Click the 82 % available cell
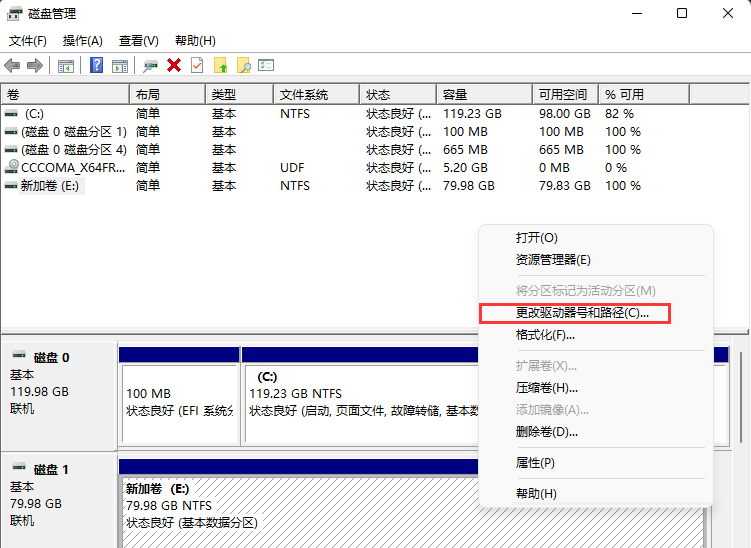Screen dimensions: 751x548 [619, 114]
